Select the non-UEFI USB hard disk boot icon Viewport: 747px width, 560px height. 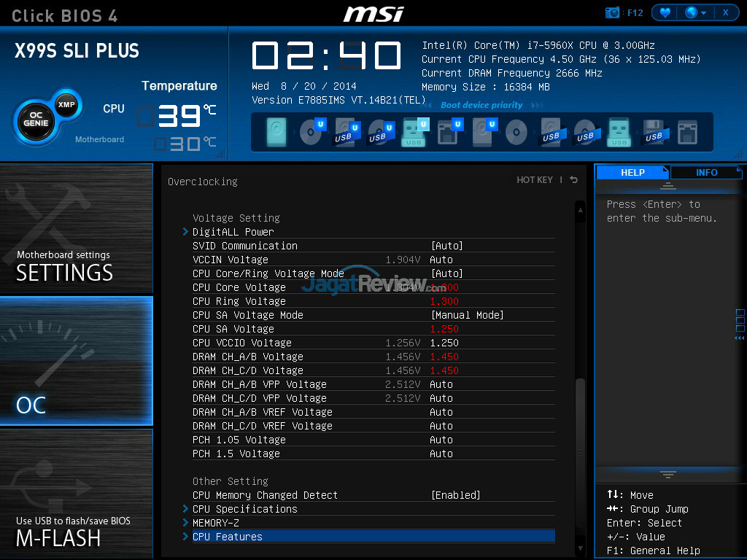pyautogui.click(x=551, y=132)
